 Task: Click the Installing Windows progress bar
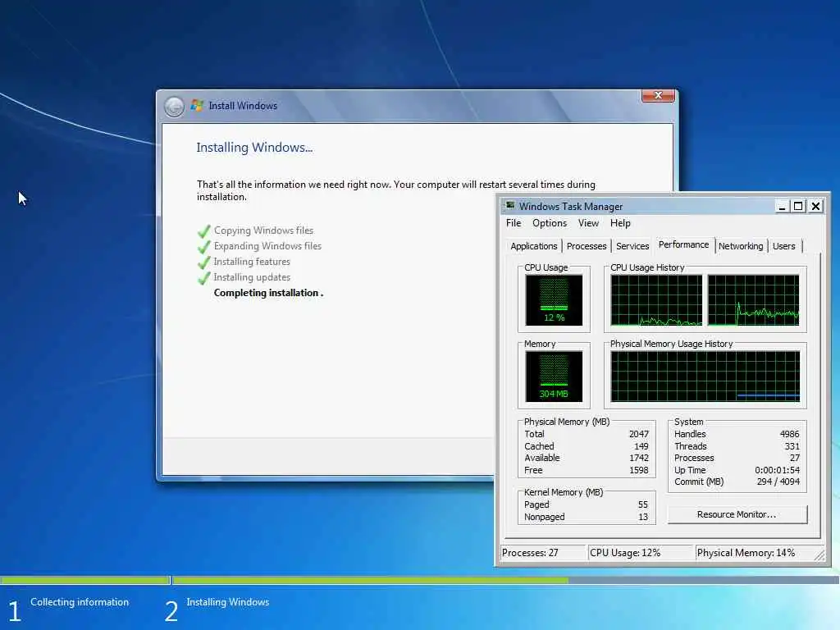pyautogui.click(x=505, y=580)
